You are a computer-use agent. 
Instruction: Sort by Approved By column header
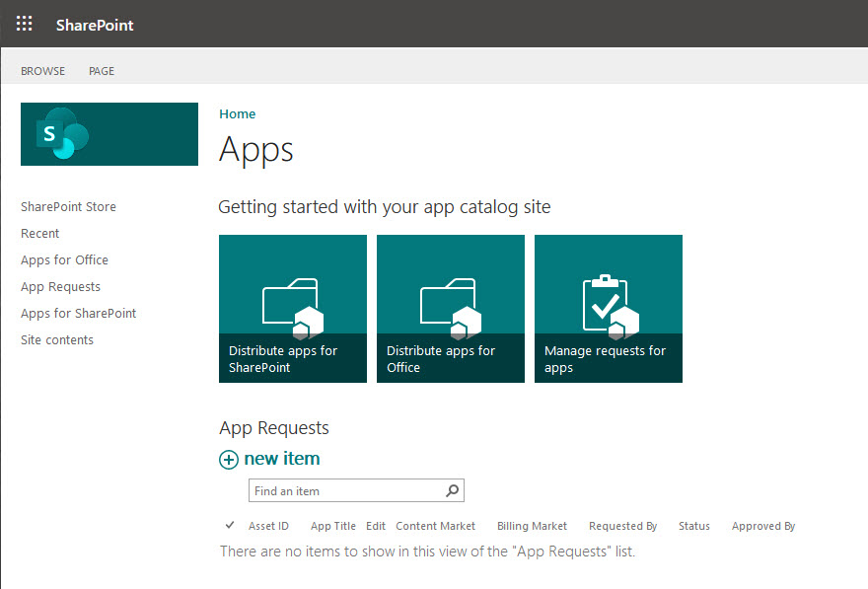click(763, 526)
